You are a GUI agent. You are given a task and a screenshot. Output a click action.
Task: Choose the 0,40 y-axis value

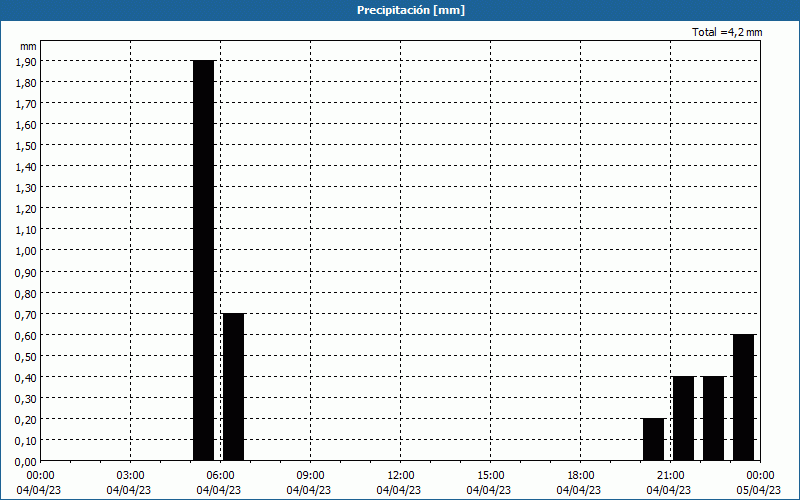(x=26, y=378)
